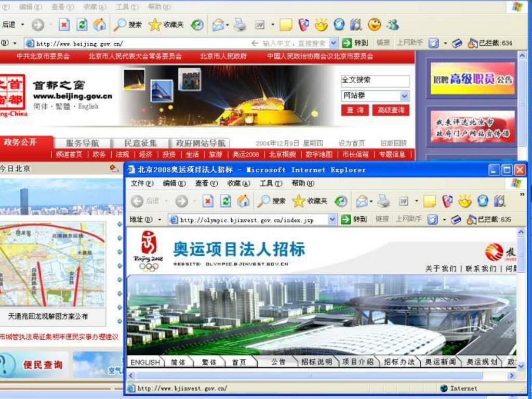532x399 pixels.
Task: Click the vertical scrollbar down arrow in the Olympic window
Action: pyautogui.click(x=521, y=366)
